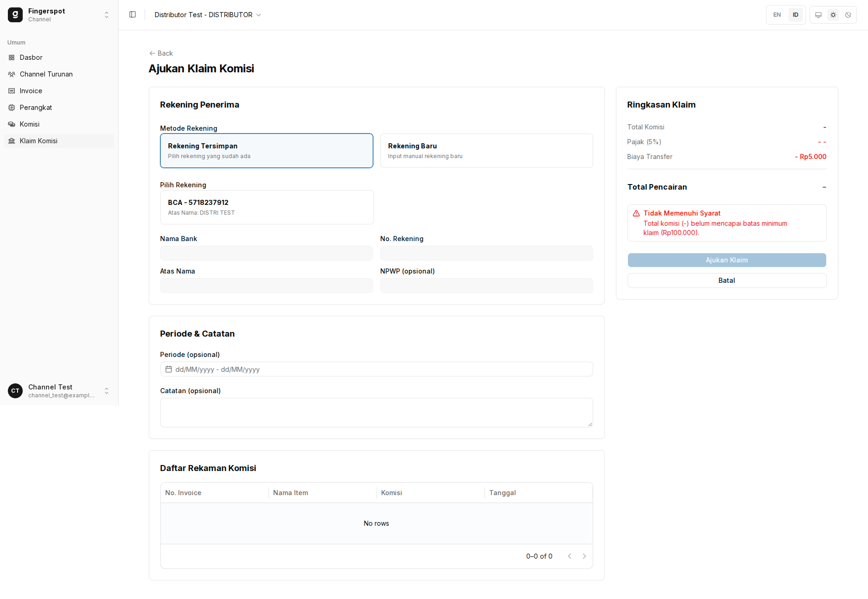Viewport: 868px width, 599px height.
Task: Click the Perangkat device icon
Action: click(x=12, y=108)
